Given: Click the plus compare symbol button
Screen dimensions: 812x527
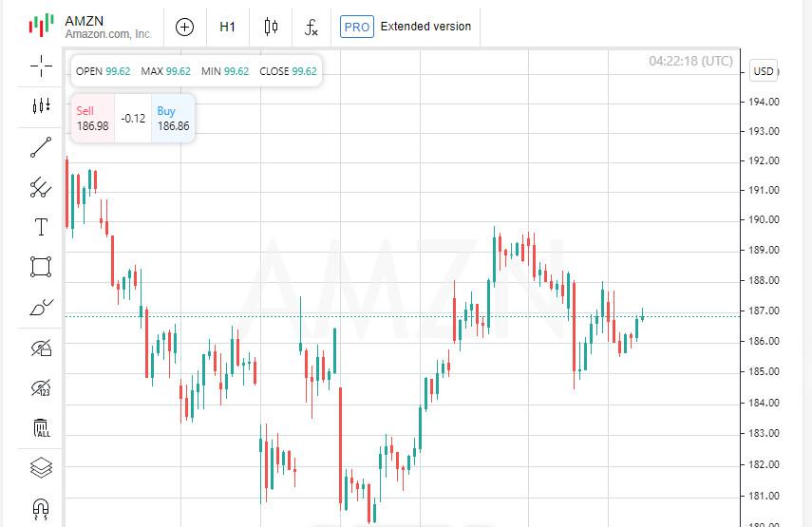Looking at the screenshot, I should click(x=185, y=27).
